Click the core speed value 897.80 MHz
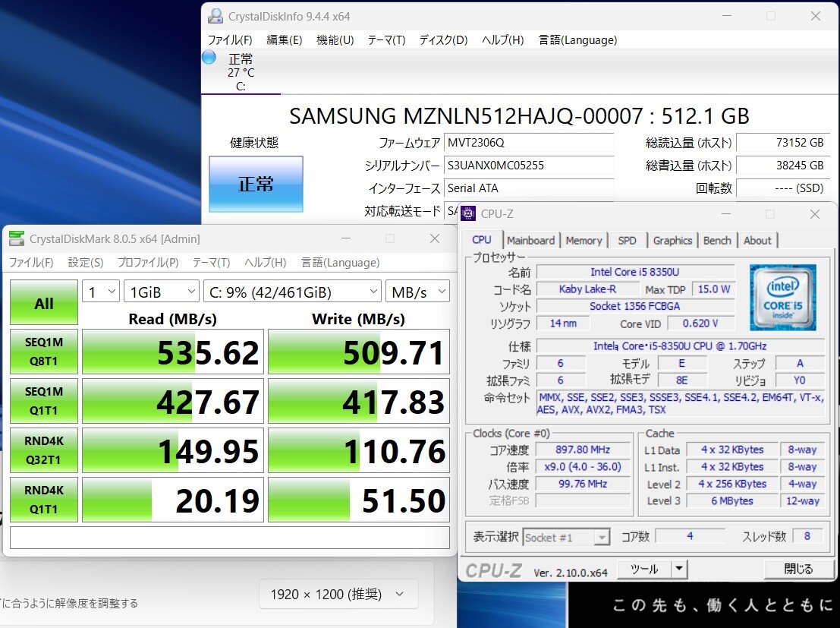 click(583, 450)
